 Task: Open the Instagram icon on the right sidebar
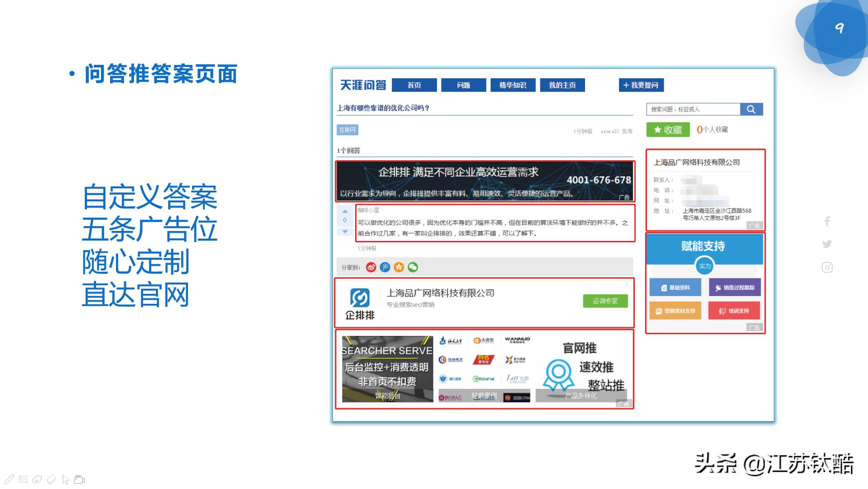tap(828, 267)
